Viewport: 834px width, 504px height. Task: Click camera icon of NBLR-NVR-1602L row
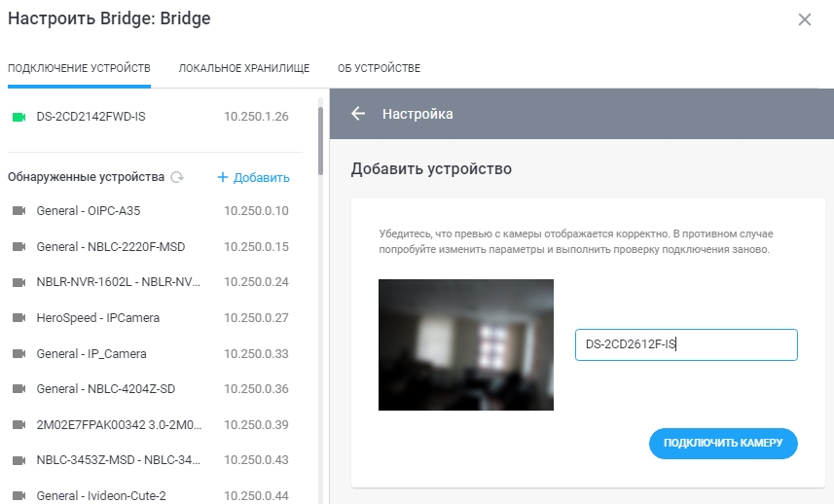(19, 282)
